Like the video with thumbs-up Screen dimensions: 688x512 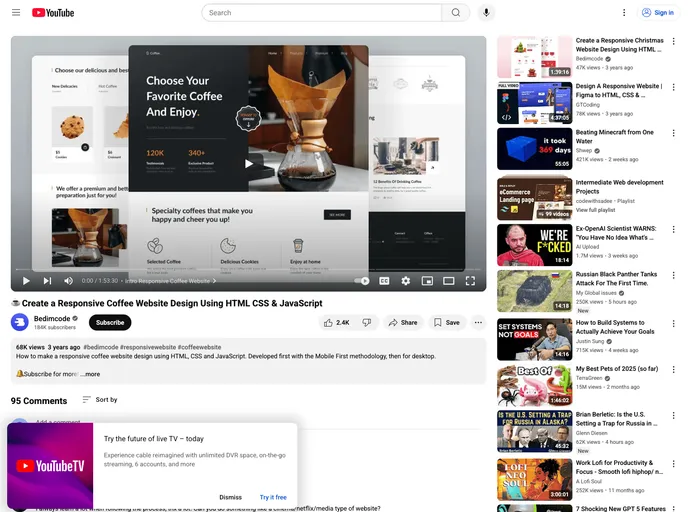point(337,322)
